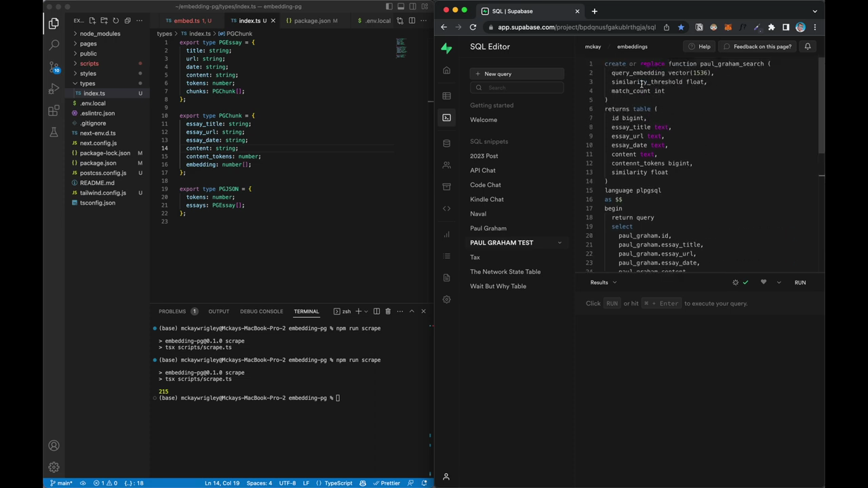Expand PAUL GRAHAM TEST snippet chevron
868x488 pixels.
tap(559, 243)
